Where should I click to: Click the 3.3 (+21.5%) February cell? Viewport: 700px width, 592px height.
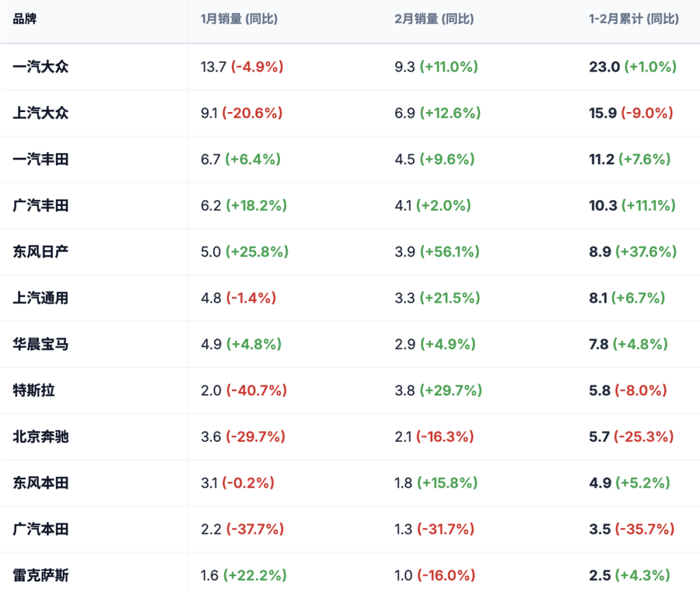[437, 298]
